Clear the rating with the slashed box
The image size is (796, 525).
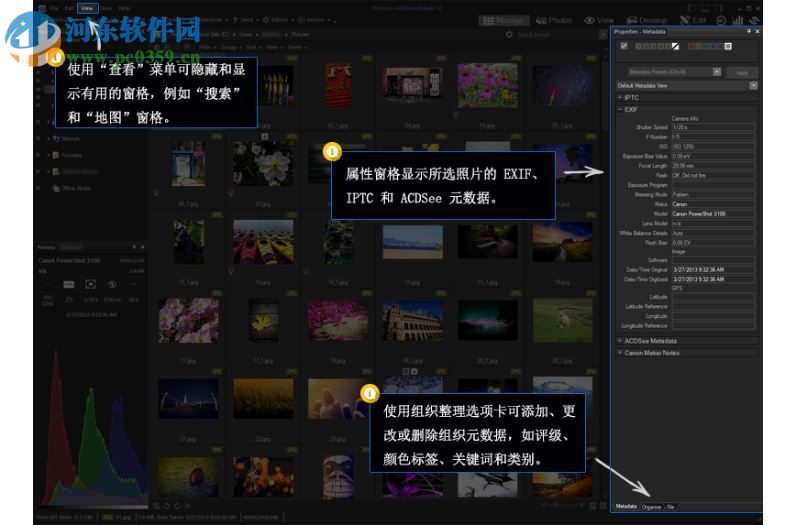coord(676,46)
